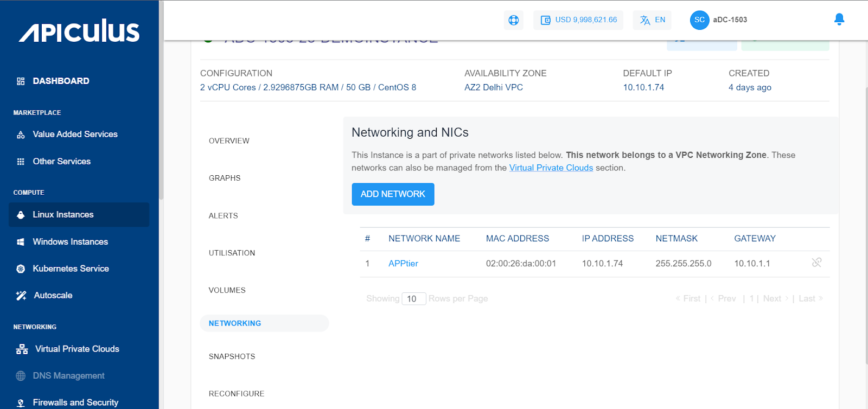Click the Linux Instances penguin icon
The width and height of the screenshot is (868, 409).
[x=21, y=215]
